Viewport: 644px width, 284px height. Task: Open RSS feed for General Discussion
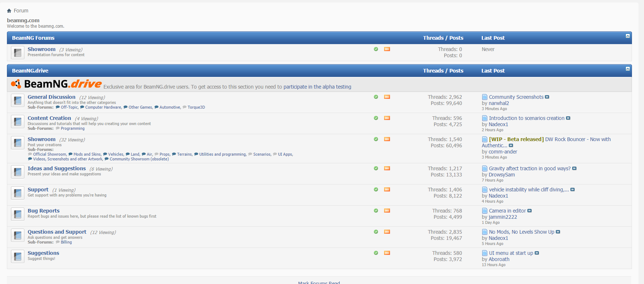(x=387, y=97)
